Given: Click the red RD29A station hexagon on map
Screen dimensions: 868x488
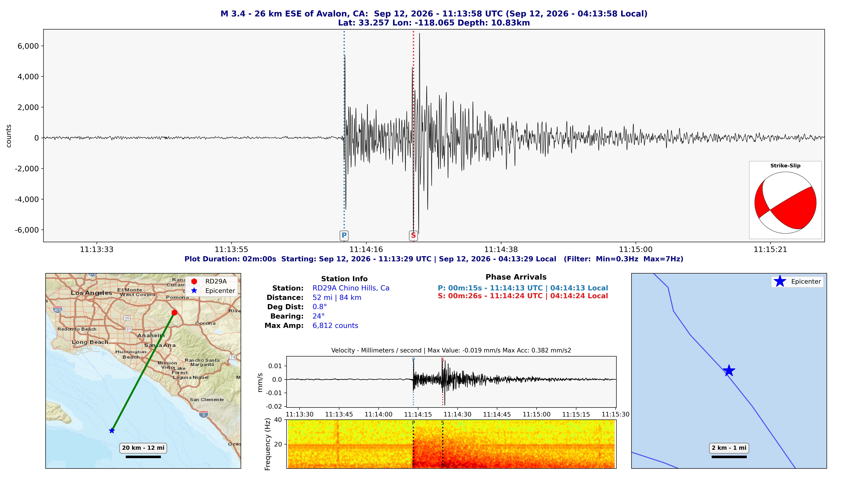Looking at the screenshot, I should point(174,313).
